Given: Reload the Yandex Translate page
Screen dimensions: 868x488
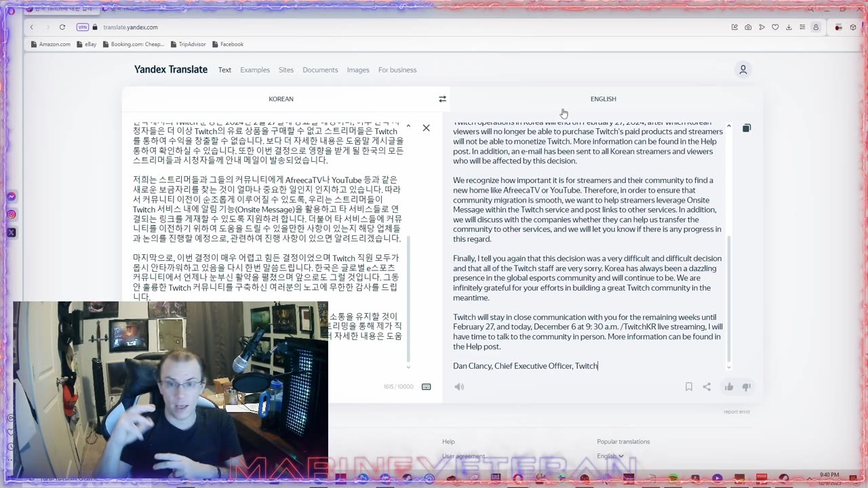Looking at the screenshot, I should (x=62, y=27).
